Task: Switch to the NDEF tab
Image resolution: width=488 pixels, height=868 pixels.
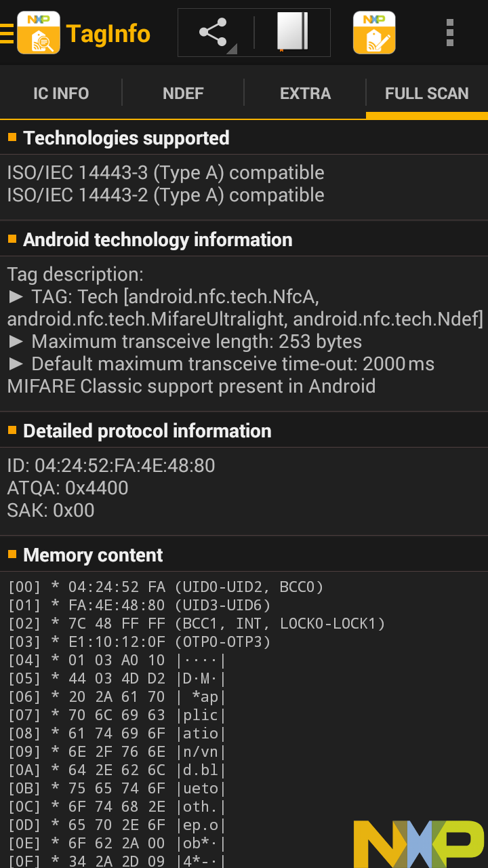Action: click(183, 94)
